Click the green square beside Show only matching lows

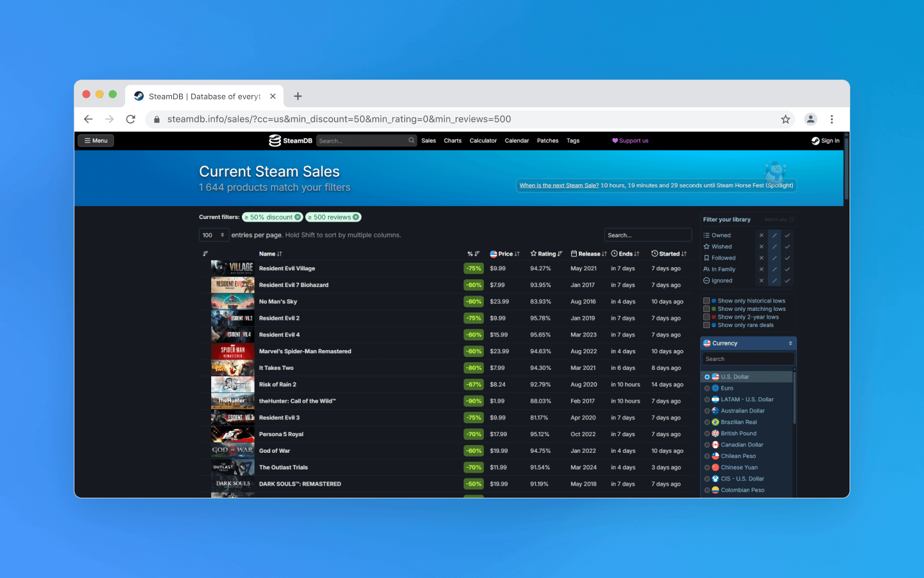click(x=715, y=308)
